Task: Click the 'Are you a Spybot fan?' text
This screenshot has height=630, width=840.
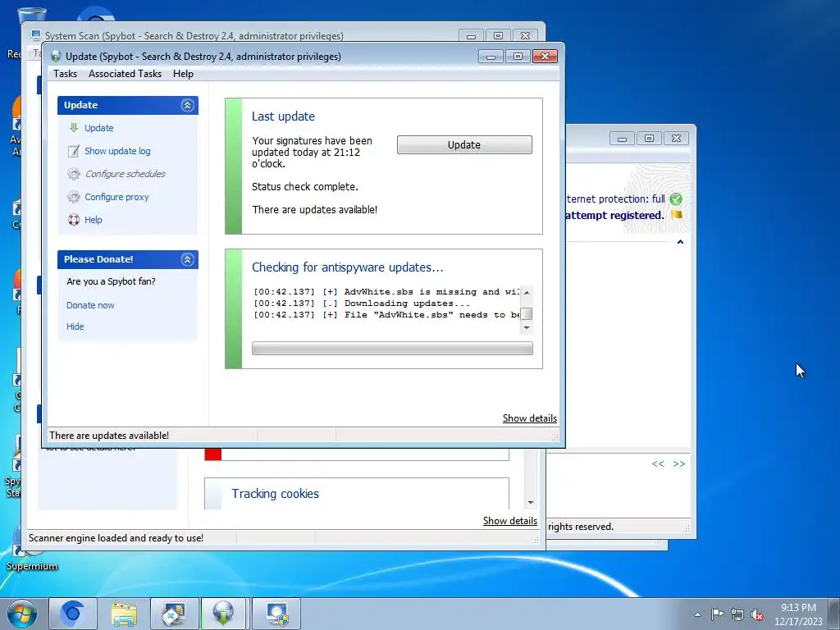Action: click(x=111, y=282)
